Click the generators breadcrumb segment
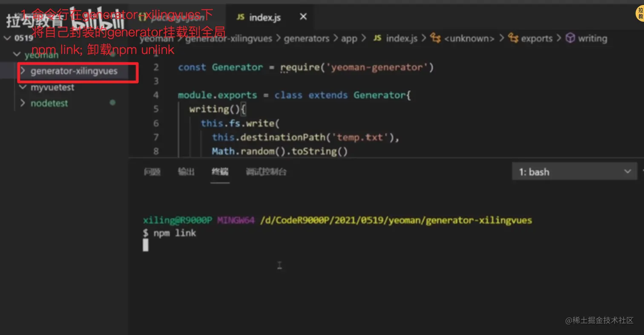The width and height of the screenshot is (644, 335). pyautogui.click(x=307, y=38)
